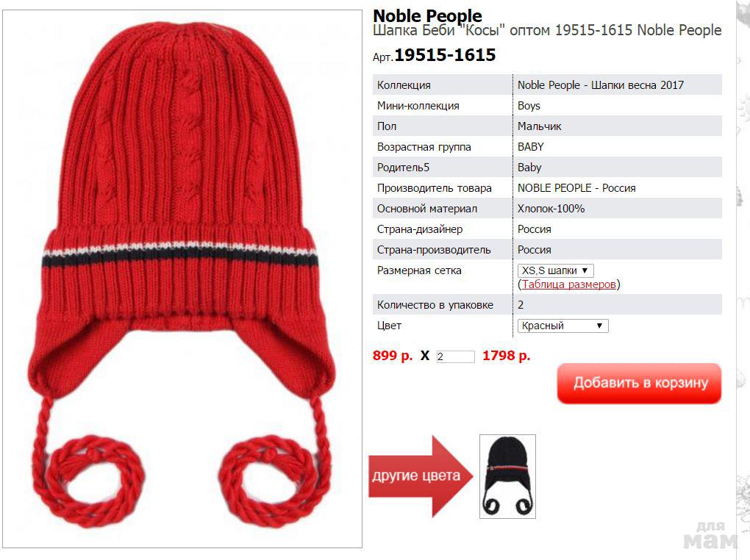Click the для мам watermark logo
The image size is (750, 560).
(x=711, y=535)
